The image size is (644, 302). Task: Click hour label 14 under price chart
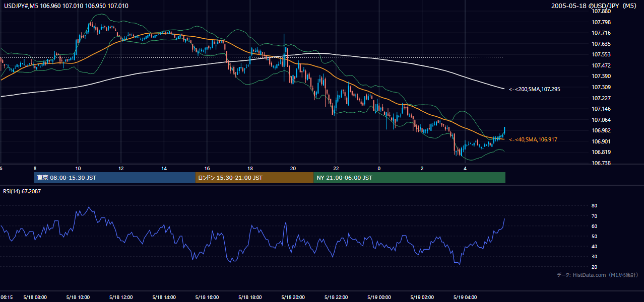point(164,169)
